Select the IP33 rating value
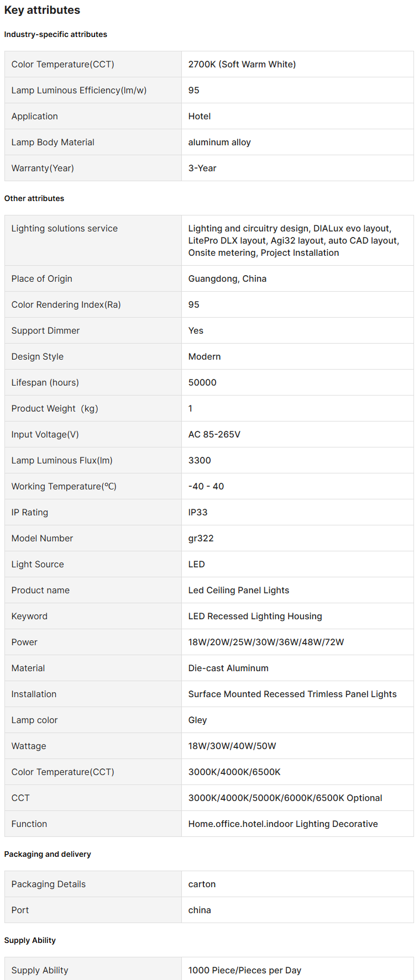This screenshot has height=980, width=419. click(x=197, y=512)
